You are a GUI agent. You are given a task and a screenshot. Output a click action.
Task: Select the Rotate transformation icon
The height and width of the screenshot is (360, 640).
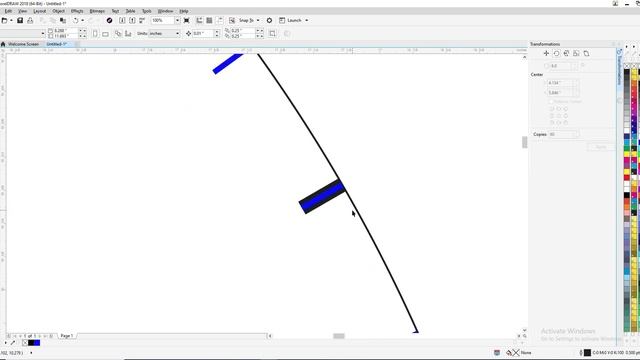click(556, 53)
